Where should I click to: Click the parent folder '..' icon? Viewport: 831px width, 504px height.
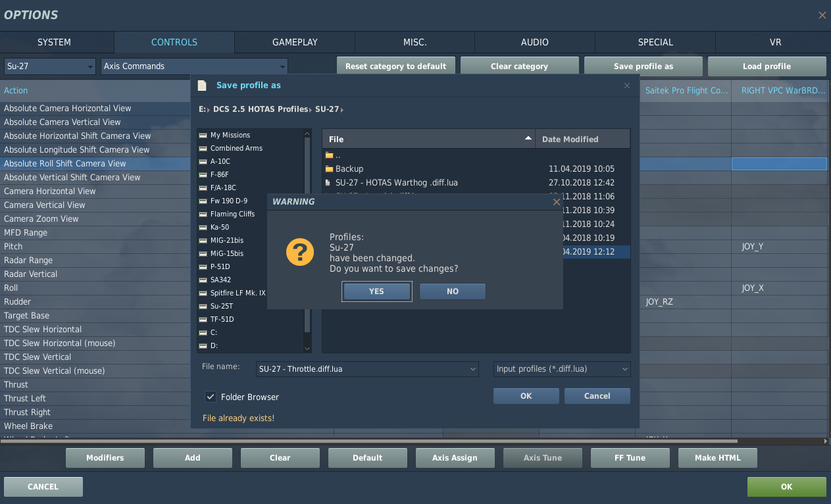tap(329, 155)
